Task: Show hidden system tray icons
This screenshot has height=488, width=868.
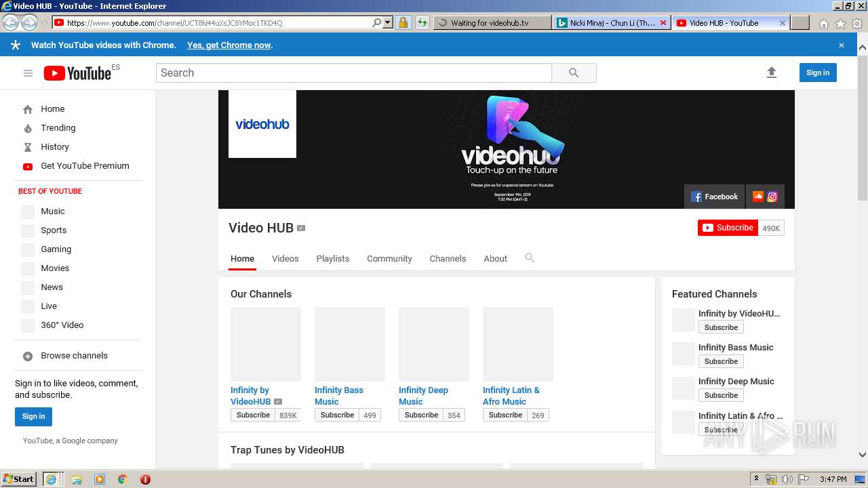Action: 757,479
